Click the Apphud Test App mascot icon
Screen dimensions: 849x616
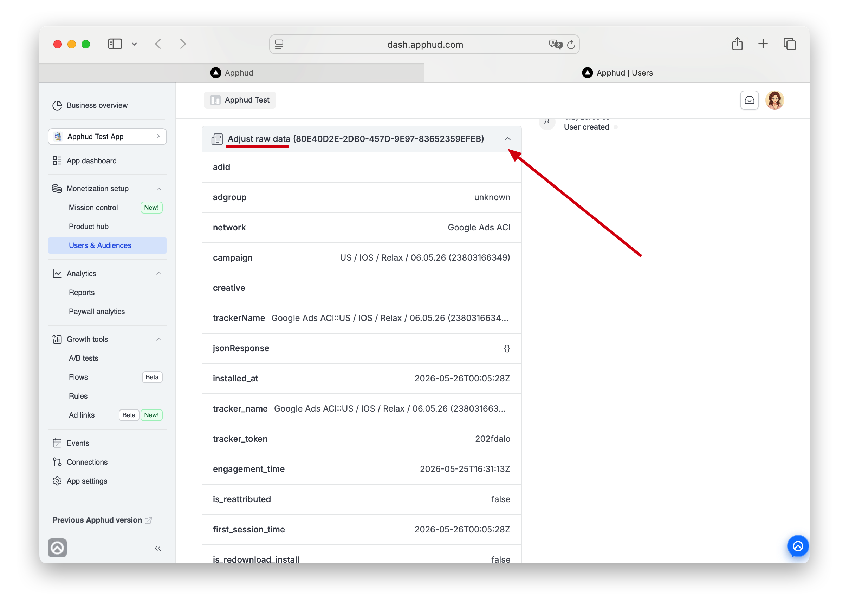[x=58, y=137]
